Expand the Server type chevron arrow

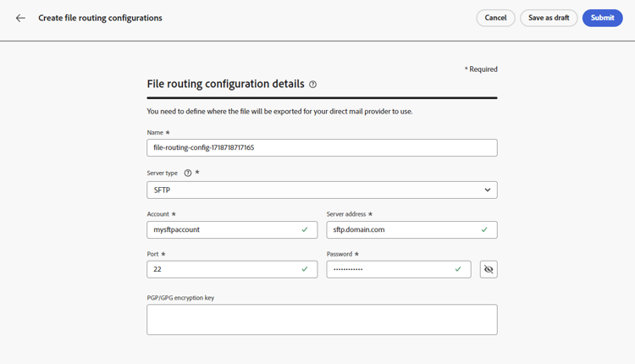[x=487, y=190]
